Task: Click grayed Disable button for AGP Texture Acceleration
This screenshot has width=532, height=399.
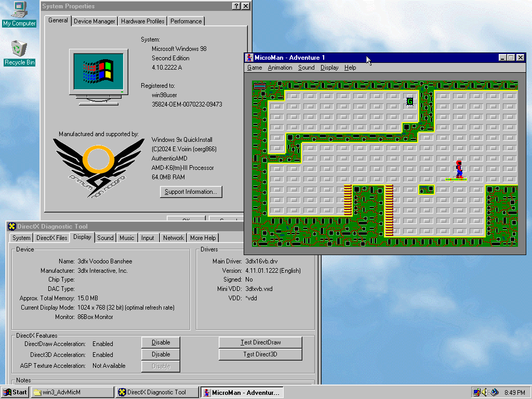Action: tap(161, 366)
